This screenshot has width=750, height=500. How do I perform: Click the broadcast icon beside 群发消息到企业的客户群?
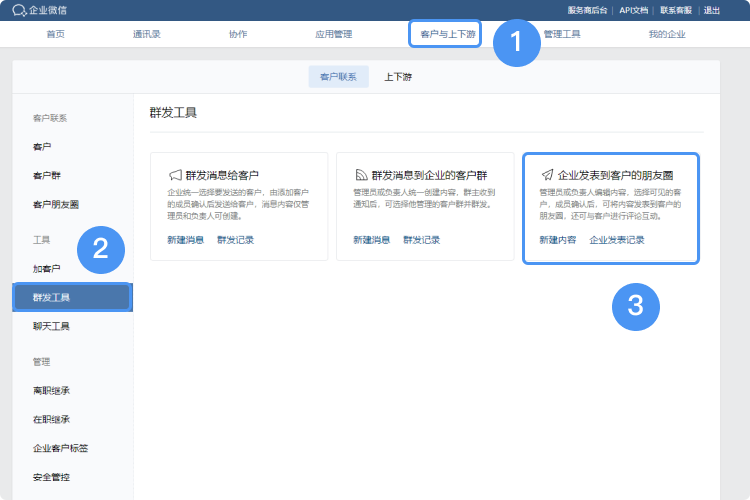361,174
